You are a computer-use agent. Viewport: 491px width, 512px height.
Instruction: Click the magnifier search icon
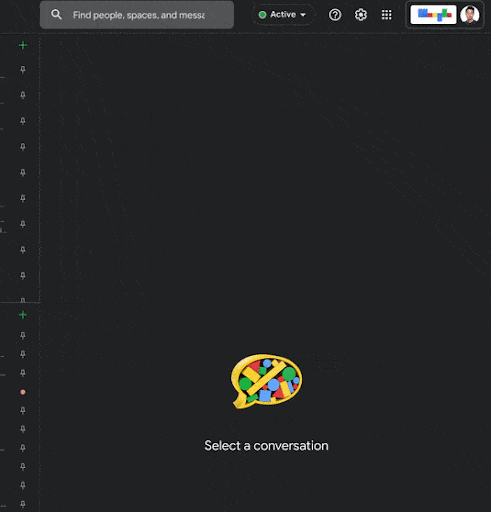pyautogui.click(x=56, y=15)
